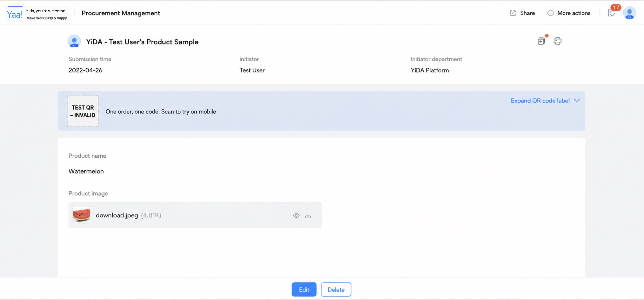Download the download.jpeg file
This screenshot has width=644, height=300.
308,215
